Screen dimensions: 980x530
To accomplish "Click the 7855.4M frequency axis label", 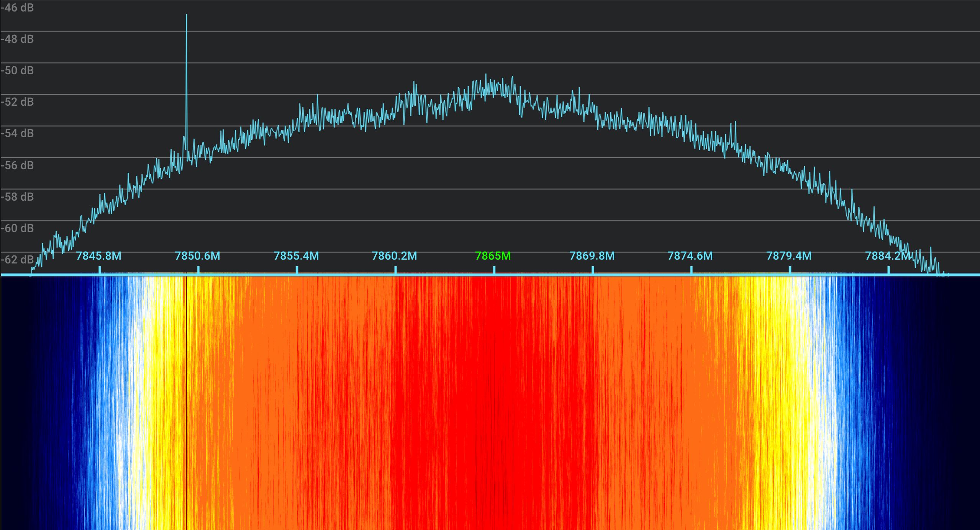I will (x=296, y=256).
